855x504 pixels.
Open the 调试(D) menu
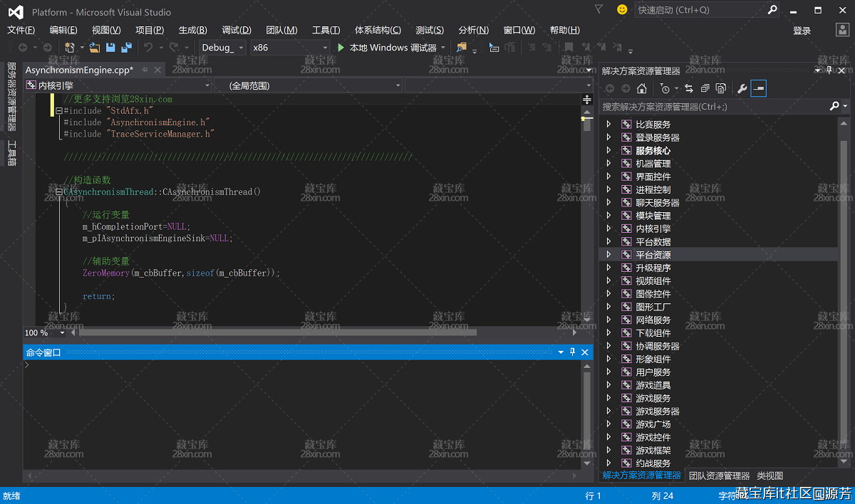click(x=237, y=30)
